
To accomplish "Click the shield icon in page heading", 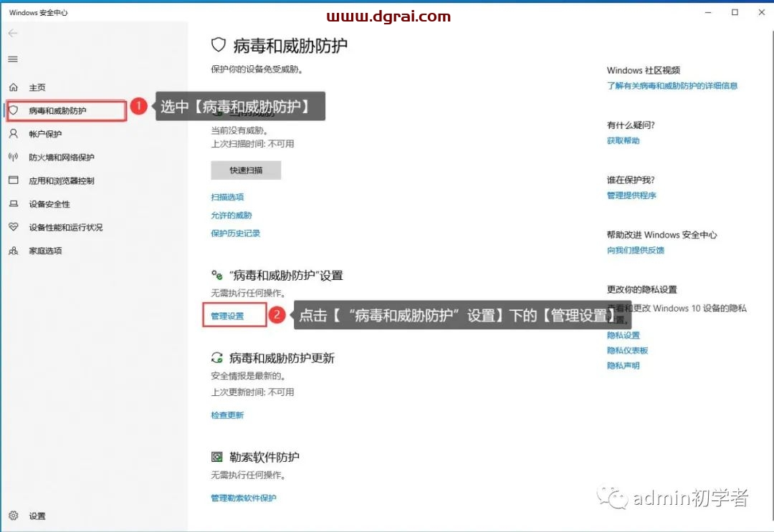I will coord(218,45).
